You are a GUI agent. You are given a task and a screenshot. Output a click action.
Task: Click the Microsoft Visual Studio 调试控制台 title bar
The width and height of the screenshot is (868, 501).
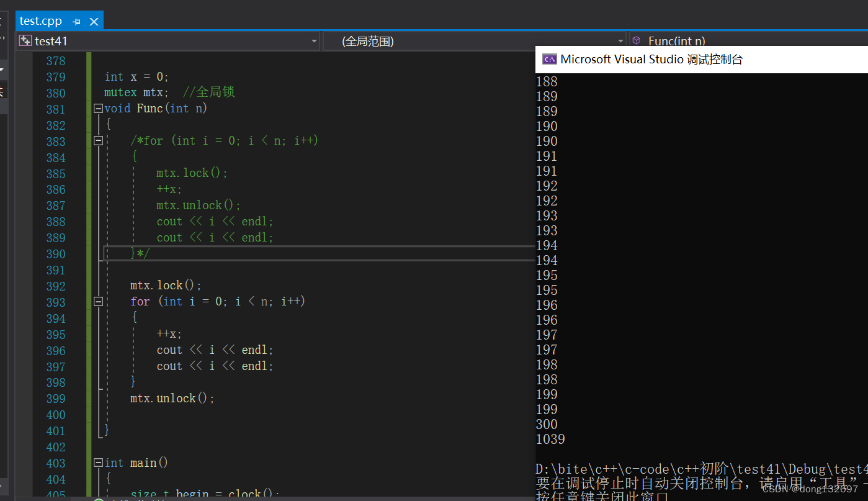click(702, 60)
